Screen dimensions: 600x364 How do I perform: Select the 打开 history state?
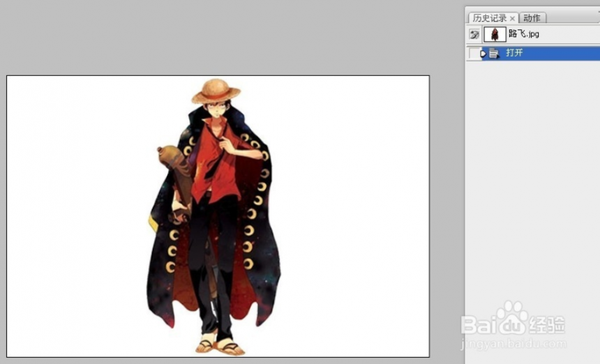[x=540, y=53]
